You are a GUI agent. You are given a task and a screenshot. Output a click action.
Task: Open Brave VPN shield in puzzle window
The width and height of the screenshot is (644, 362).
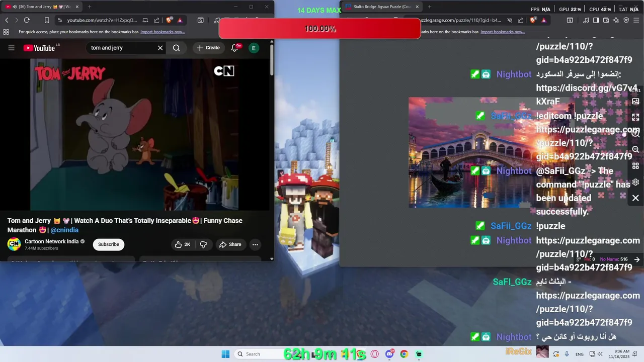(626, 20)
